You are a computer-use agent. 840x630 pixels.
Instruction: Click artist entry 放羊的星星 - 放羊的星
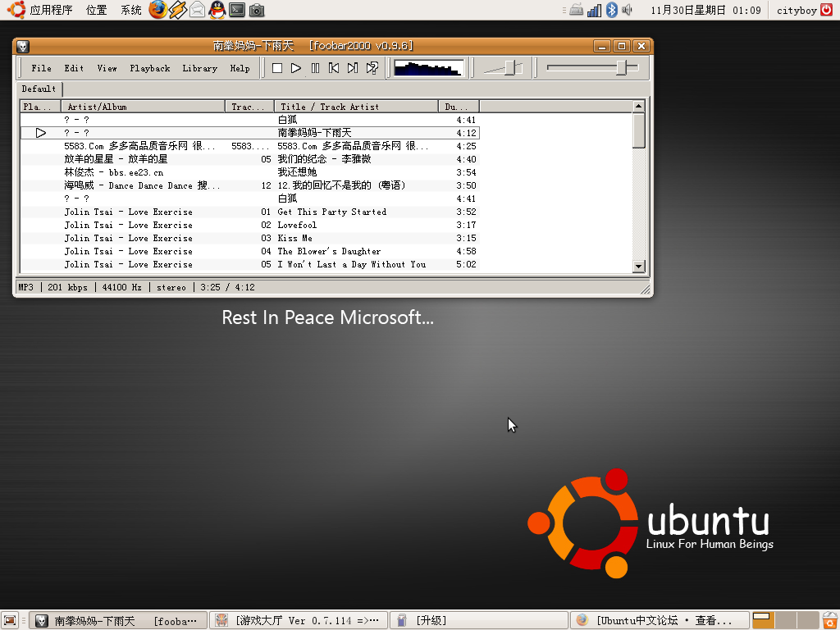[x=116, y=159]
